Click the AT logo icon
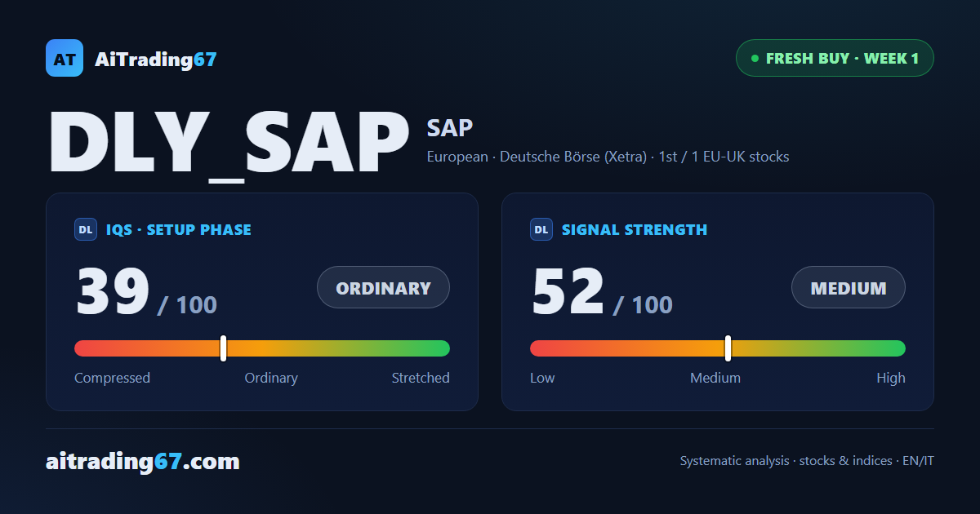 pyautogui.click(x=65, y=58)
